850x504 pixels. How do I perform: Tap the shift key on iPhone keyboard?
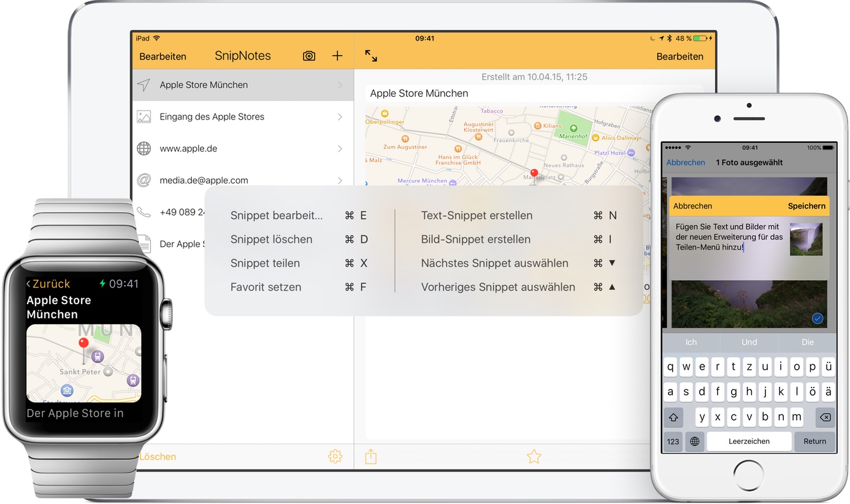click(x=673, y=418)
